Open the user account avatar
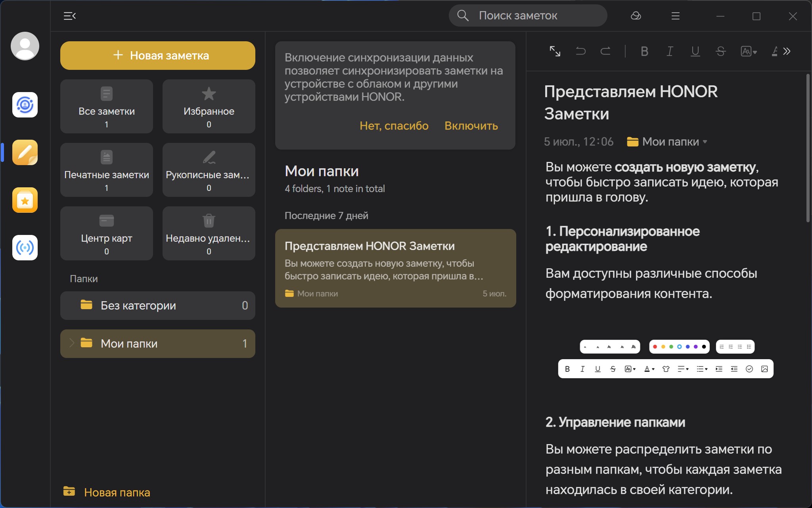Screen dimensions: 812x508 25,46
